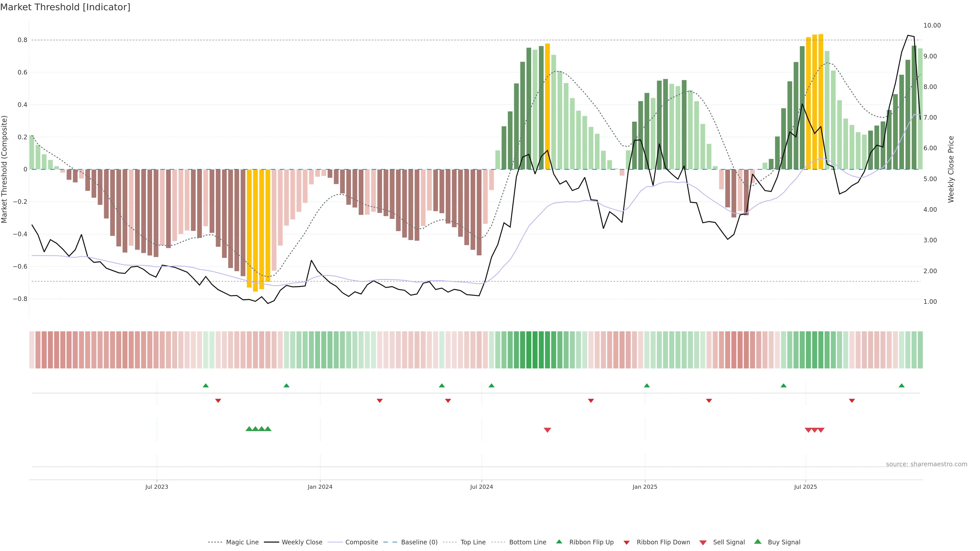The image size is (980, 551).
Task: Click the darkest green ribbon heatmap cell
Action: (535, 350)
